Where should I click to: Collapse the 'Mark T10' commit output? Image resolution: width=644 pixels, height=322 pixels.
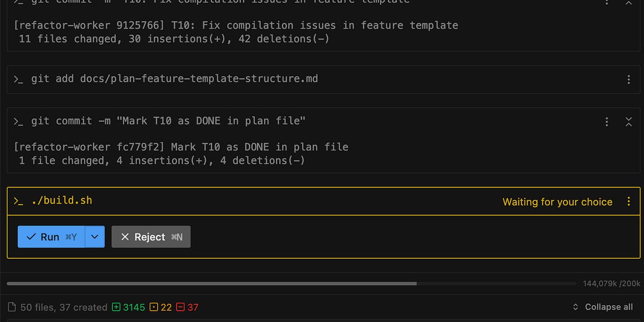tap(628, 121)
